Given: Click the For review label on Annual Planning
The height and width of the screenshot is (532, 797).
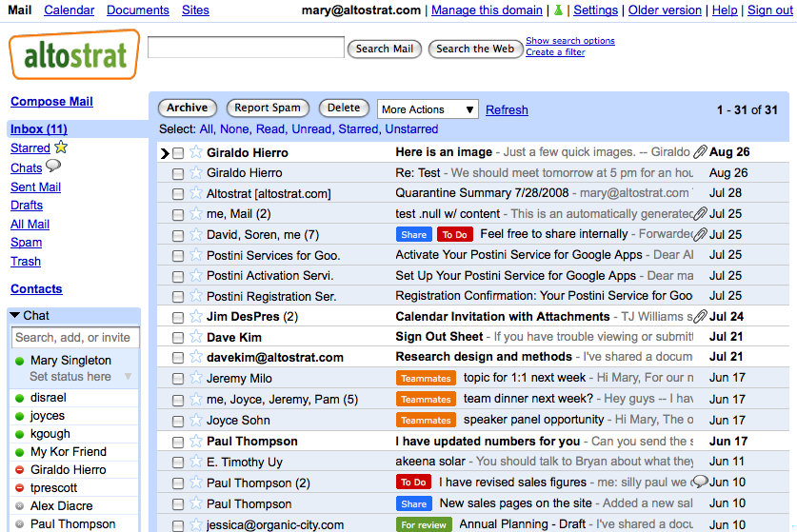Looking at the screenshot, I should 424,524.
